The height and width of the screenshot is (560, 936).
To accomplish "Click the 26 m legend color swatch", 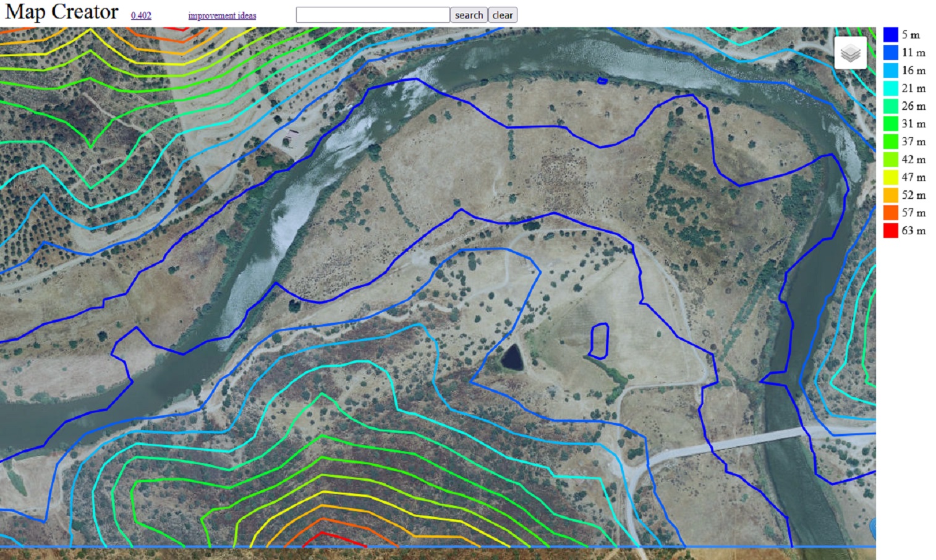I will coord(890,106).
